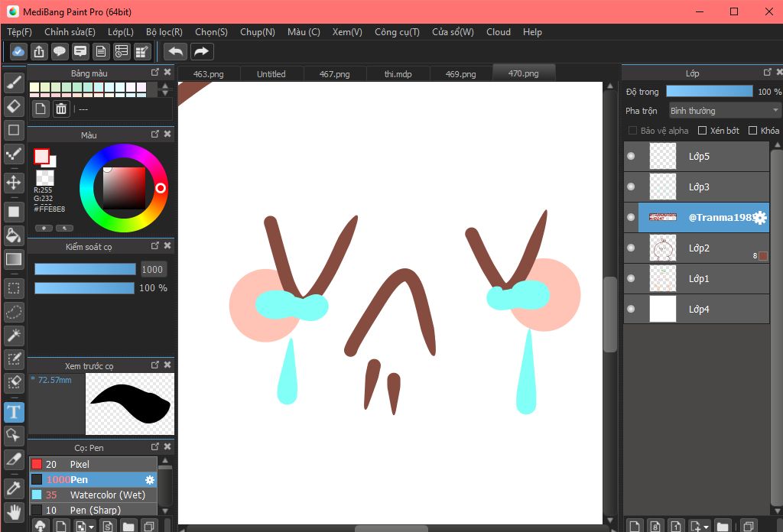783x532 pixels.
Task: Select the Bucket fill tool
Action: 14,235
